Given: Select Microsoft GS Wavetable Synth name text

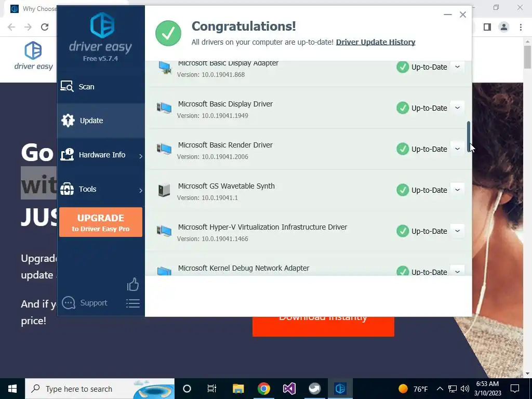Looking at the screenshot, I should pyautogui.click(x=227, y=186).
